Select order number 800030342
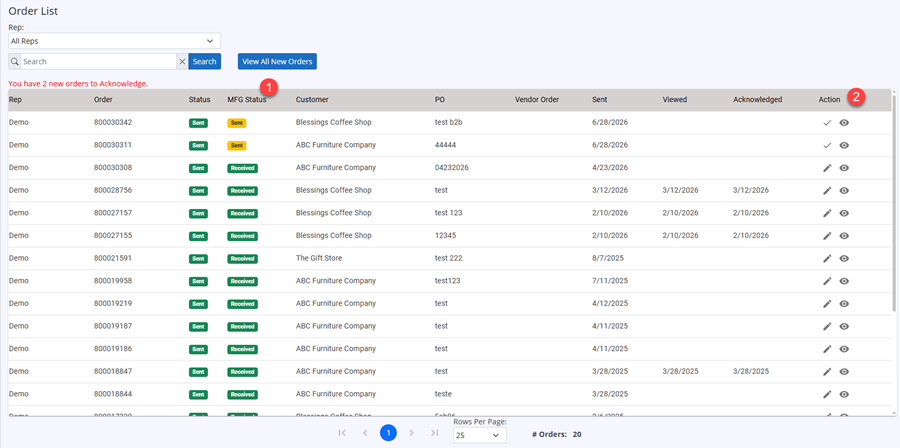The height and width of the screenshot is (448, 900). (113, 122)
